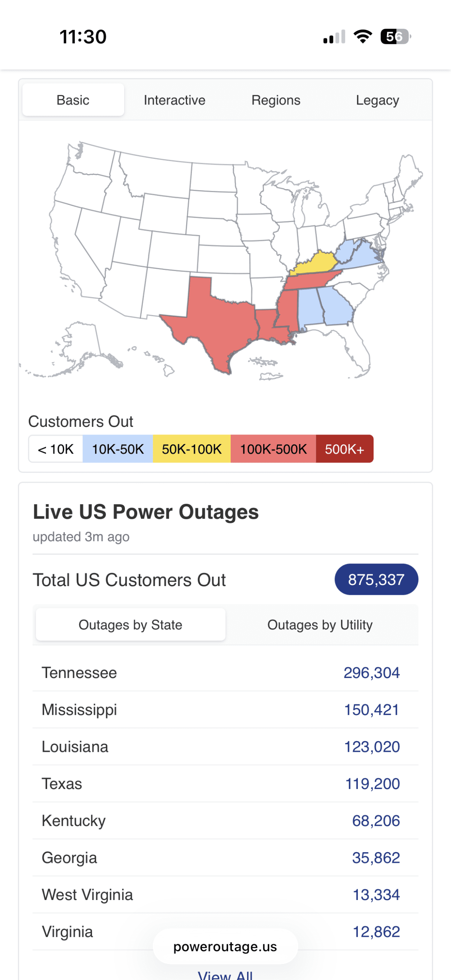Tap the battery level indicator

click(x=395, y=37)
